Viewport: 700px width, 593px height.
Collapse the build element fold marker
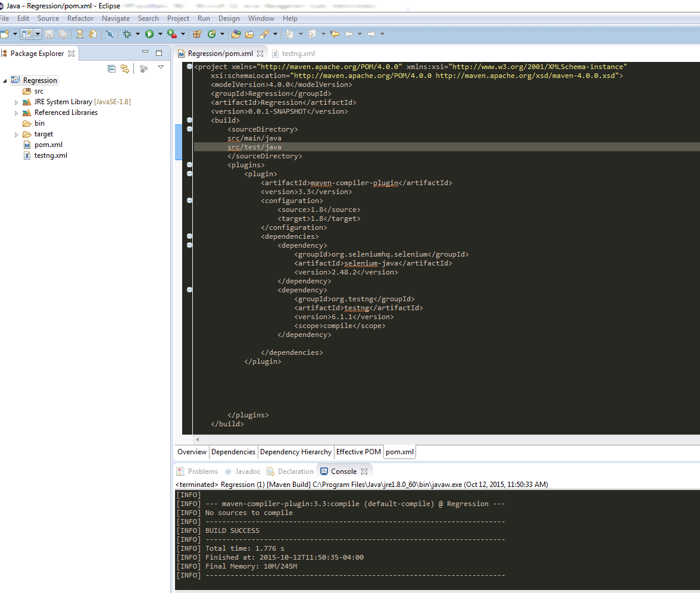[189, 120]
